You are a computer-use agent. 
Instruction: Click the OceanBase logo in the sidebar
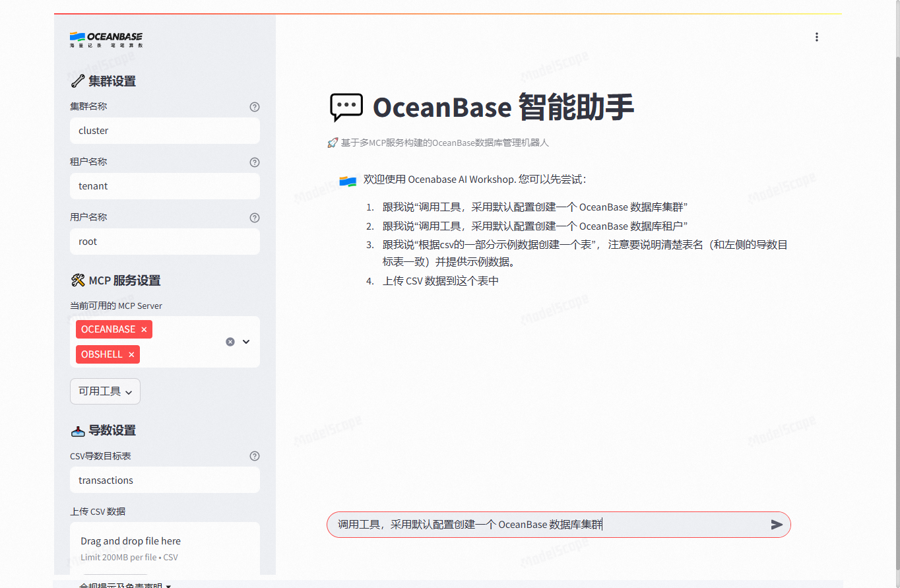point(104,40)
